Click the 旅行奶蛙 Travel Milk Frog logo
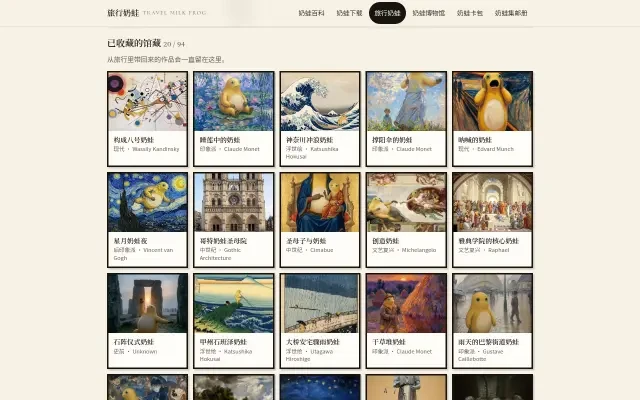The height and width of the screenshot is (400, 640). click(x=157, y=13)
